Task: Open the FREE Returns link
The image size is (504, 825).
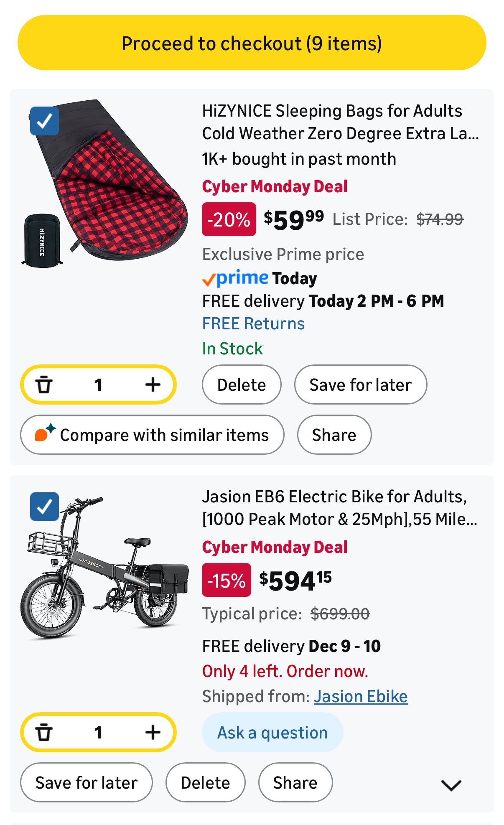Action: pyautogui.click(x=253, y=323)
